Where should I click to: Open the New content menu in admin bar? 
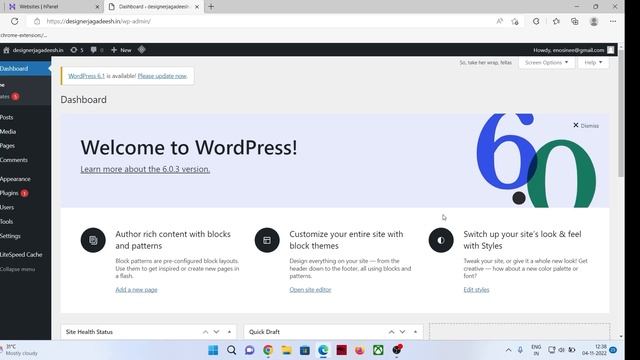coord(121,50)
